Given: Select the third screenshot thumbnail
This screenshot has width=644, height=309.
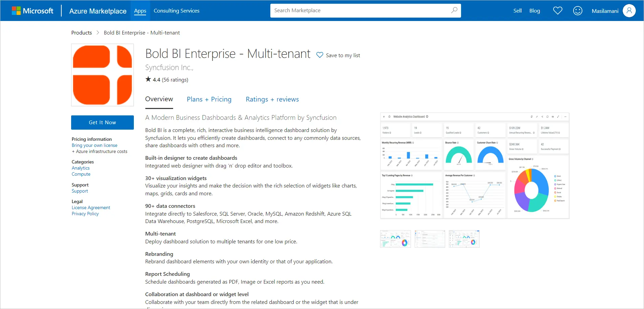Looking at the screenshot, I should [x=464, y=239].
